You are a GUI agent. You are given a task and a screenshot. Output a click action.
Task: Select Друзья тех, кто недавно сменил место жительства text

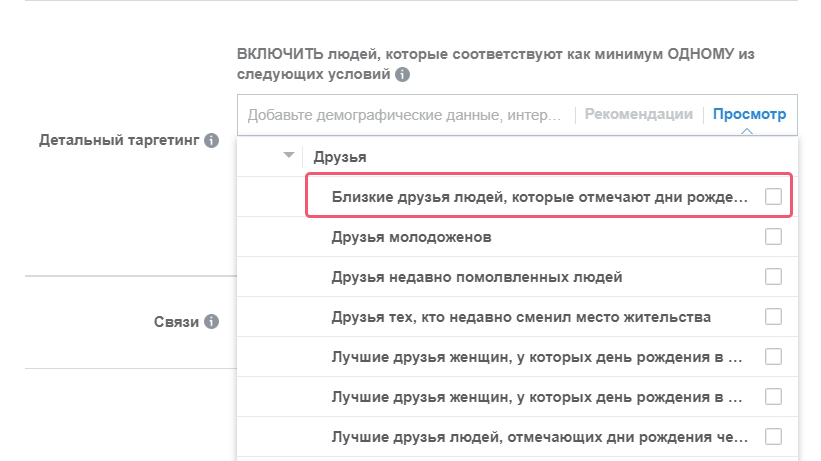pos(521,317)
